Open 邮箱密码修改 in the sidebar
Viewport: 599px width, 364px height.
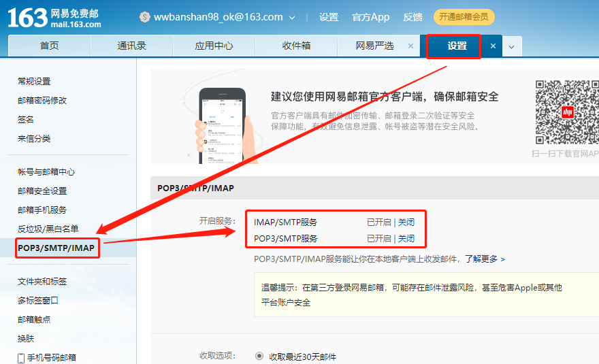42,101
